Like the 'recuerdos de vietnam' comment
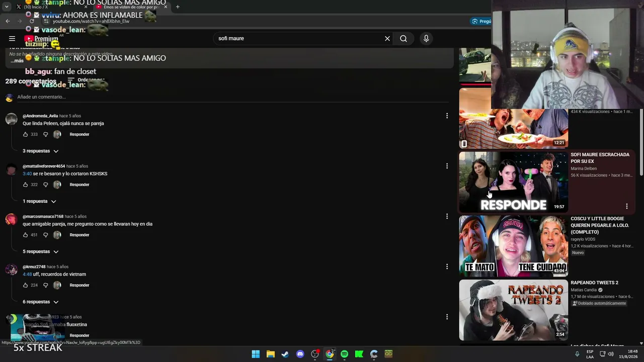The image size is (644, 362). click(x=25, y=285)
